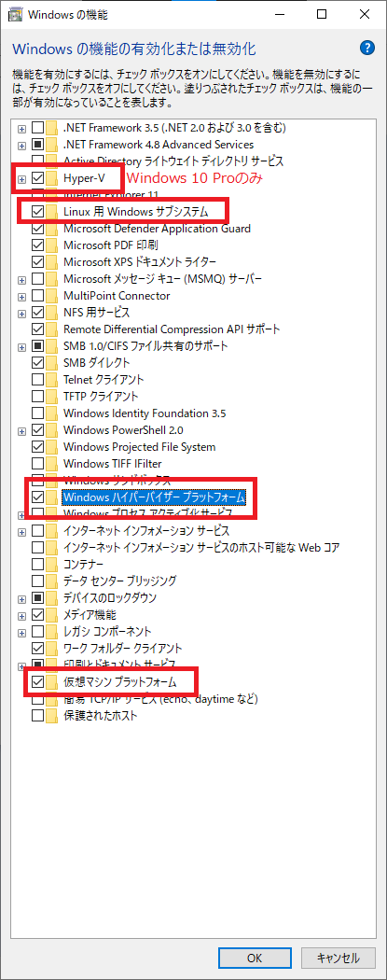Toggle the デバイスのロックダウン checkbox
Viewport: 387px width, 980px height.
pos(37,598)
